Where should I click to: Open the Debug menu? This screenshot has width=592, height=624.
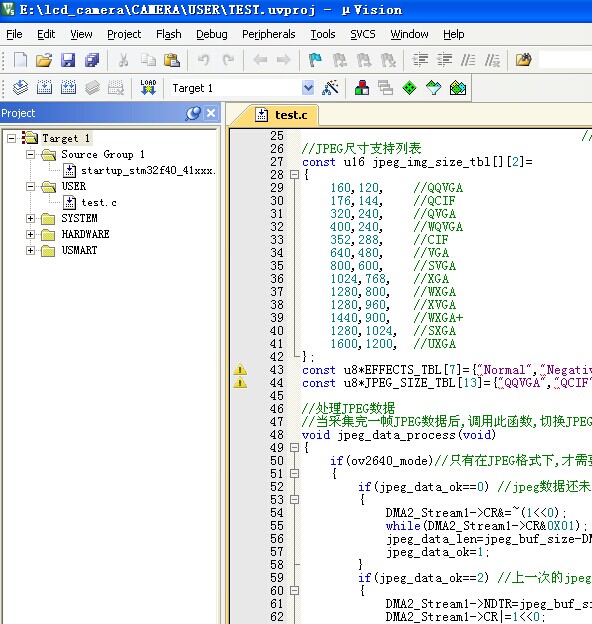[212, 34]
